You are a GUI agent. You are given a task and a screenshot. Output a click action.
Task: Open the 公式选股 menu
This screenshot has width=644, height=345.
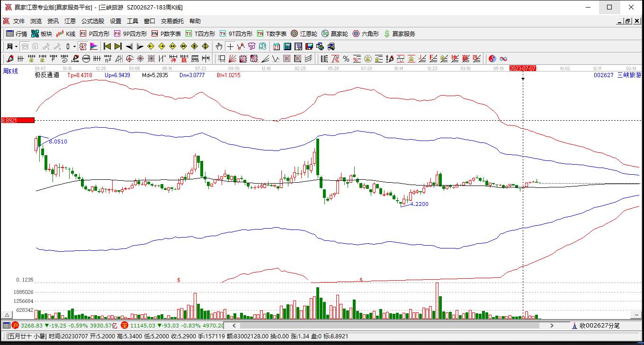click(x=93, y=21)
